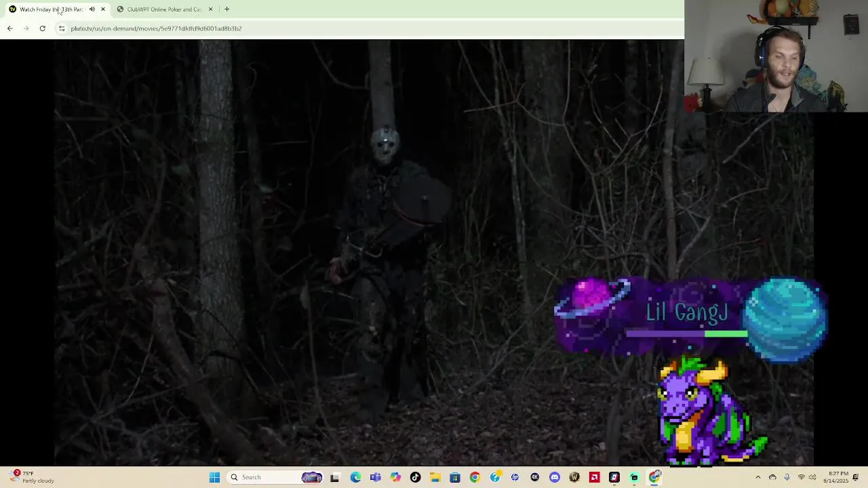Open TikTok from the taskbar

click(415, 477)
